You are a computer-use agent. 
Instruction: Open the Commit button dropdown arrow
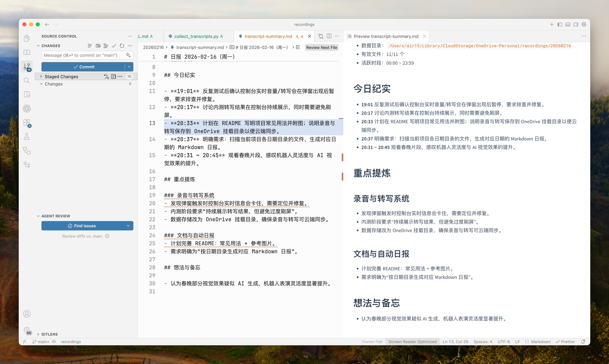129,67
